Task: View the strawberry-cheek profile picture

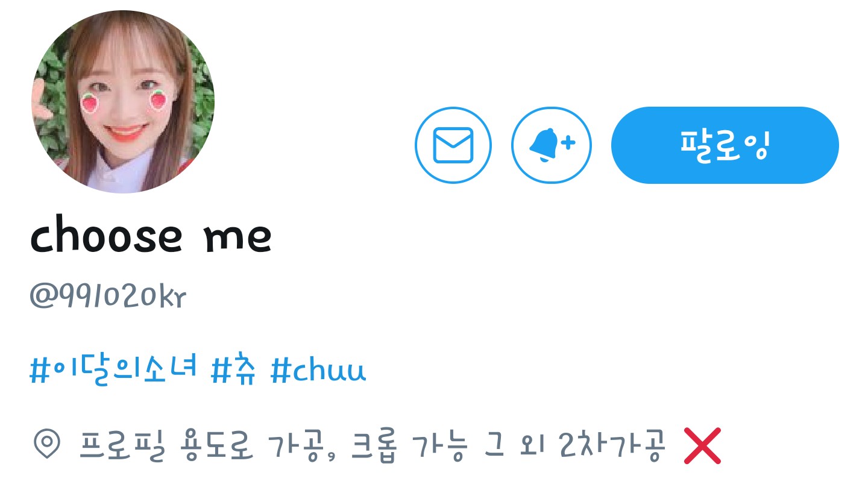Action: pos(123,101)
